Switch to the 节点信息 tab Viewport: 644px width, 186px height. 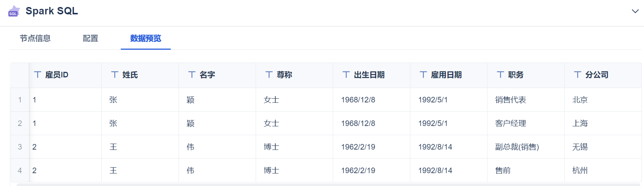35,38
